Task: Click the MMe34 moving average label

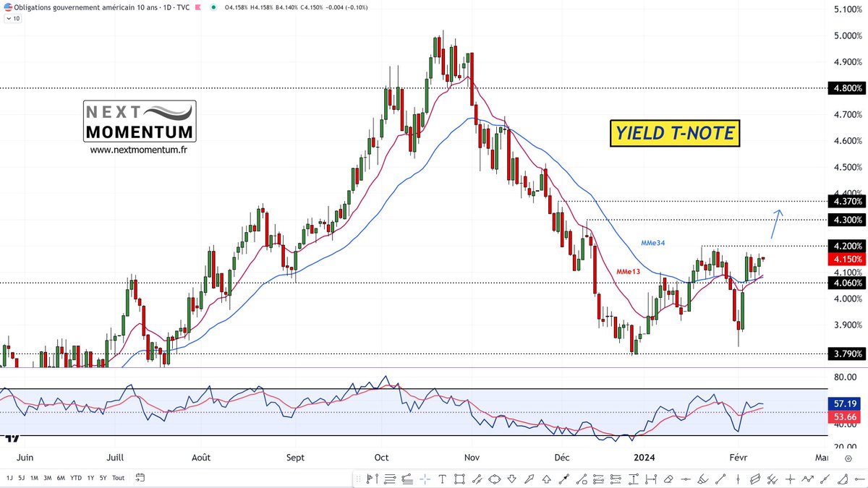Action: [x=653, y=244]
